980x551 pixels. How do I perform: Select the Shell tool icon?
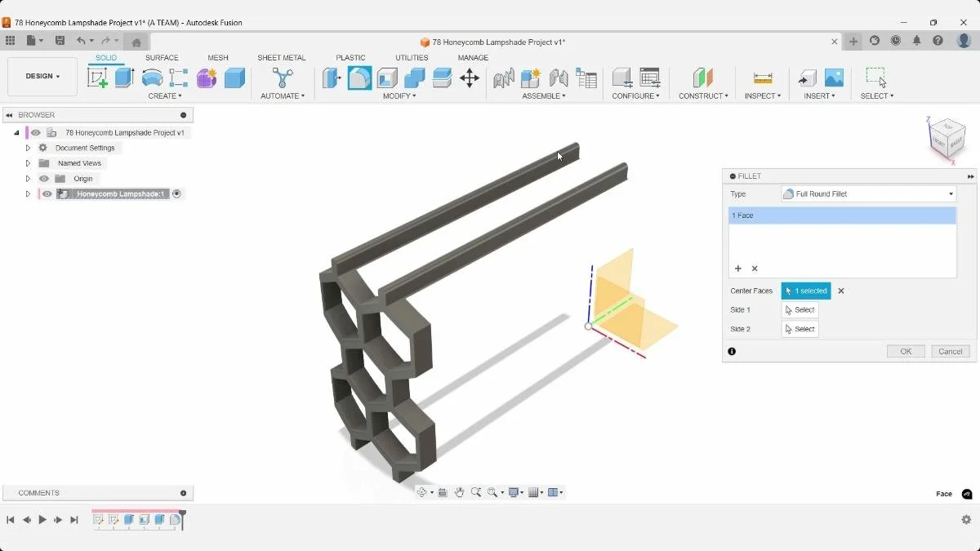[387, 78]
